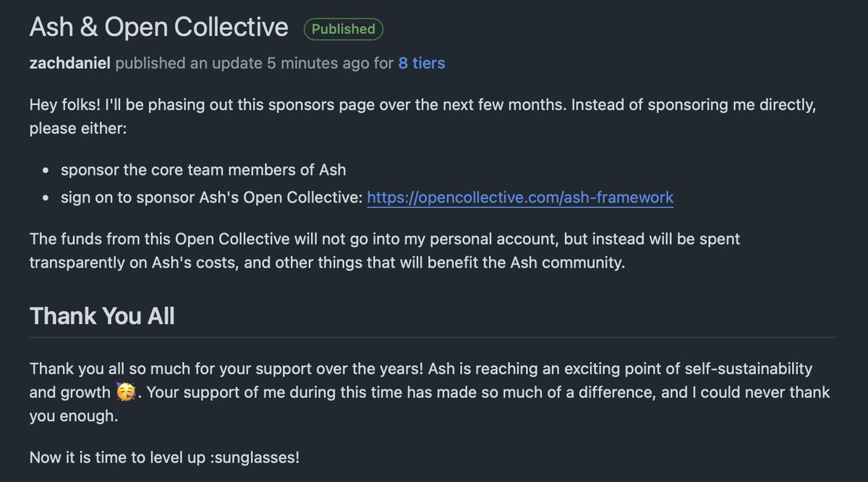The height and width of the screenshot is (482, 868).
Task: Click the green Published status badge
Action: click(x=344, y=29)
